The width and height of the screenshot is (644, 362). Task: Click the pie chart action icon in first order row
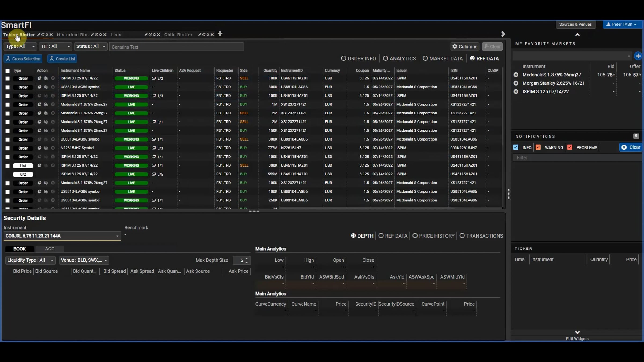click(x=39, y=78)
